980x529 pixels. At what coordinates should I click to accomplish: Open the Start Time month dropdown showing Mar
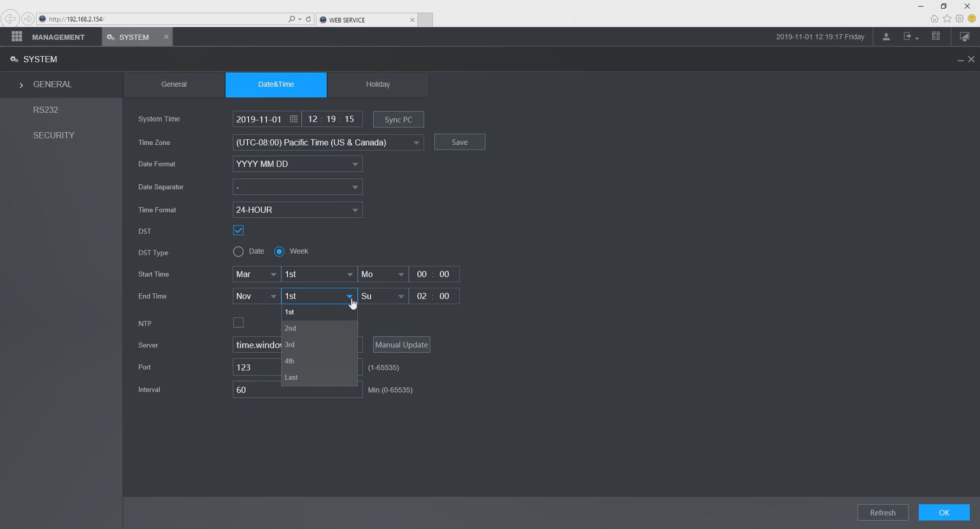257,274
